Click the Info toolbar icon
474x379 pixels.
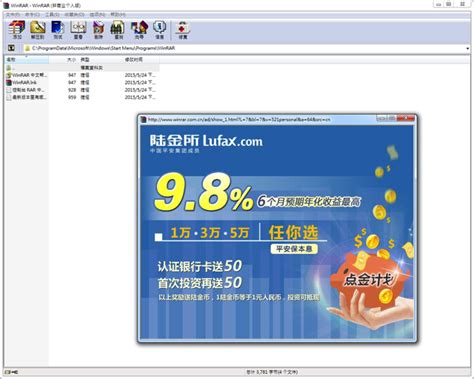[160, 30]
